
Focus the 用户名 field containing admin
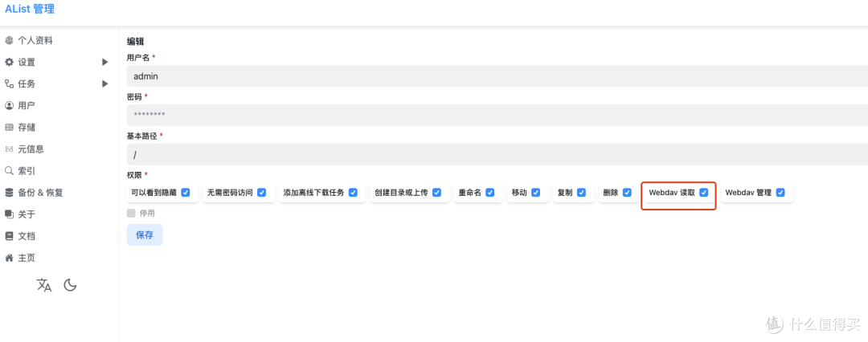497,75
